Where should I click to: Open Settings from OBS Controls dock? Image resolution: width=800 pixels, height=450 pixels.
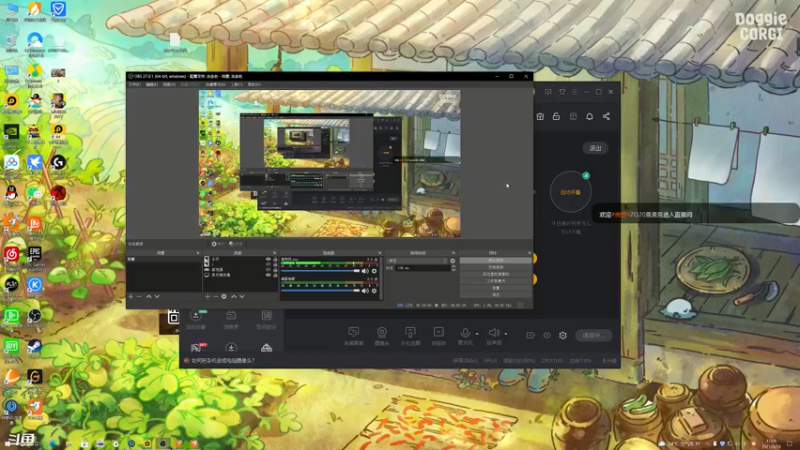(x=495, y=288)
